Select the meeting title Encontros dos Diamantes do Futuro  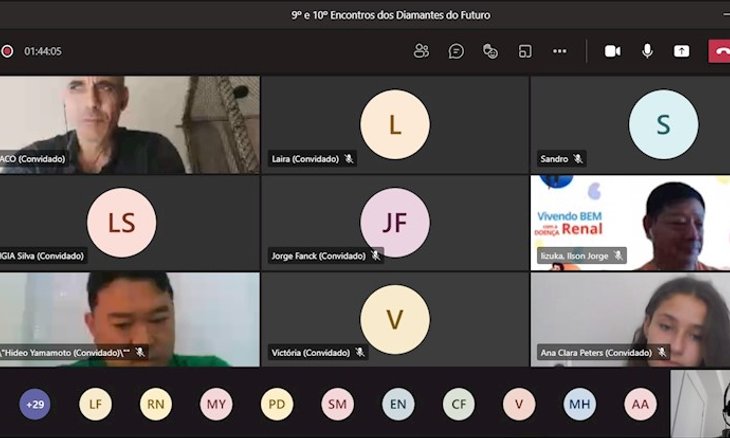coord(391,15)
